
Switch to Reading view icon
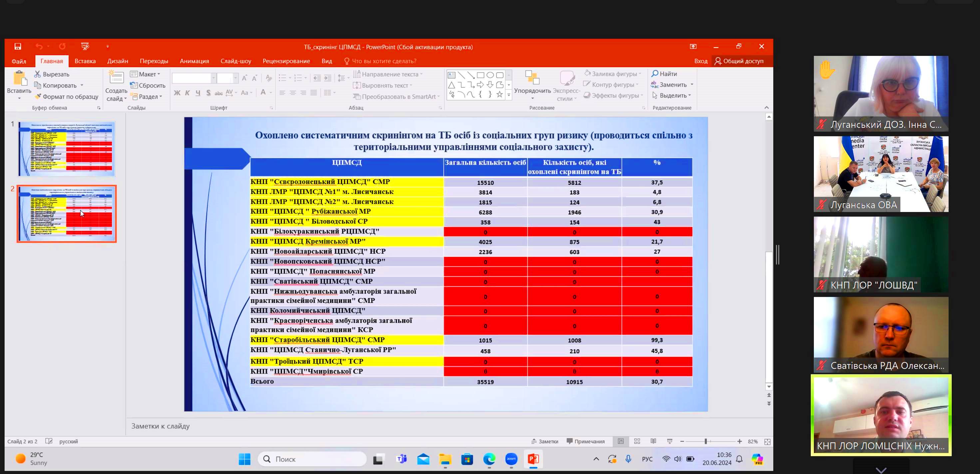pyautogui.click(x=653, y=441)
